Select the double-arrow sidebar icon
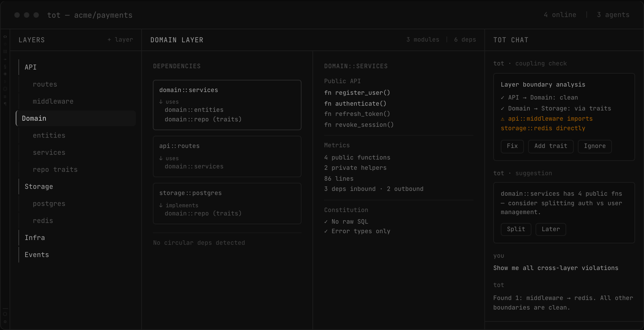Viewport: 644px width, 330px height. click(x=5, y=59)
